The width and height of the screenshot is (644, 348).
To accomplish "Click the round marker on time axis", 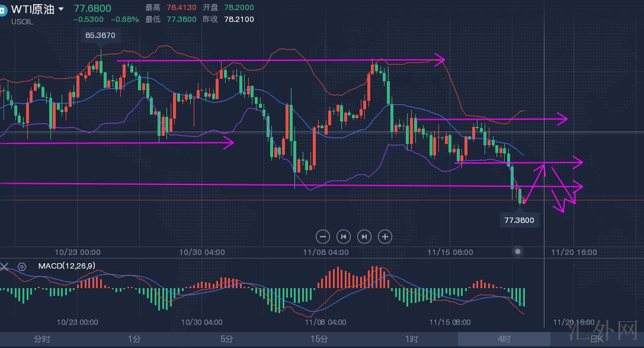I will (x=518, y=251).
